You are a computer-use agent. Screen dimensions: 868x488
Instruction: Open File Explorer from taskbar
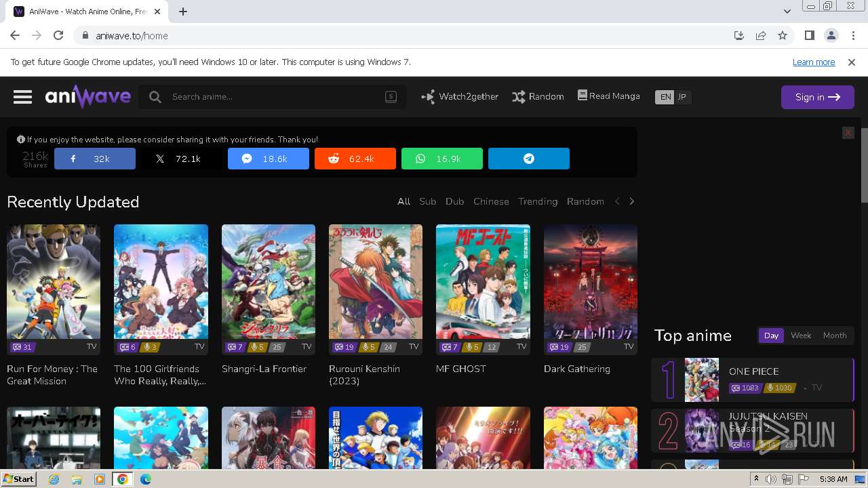click(77, 479)
